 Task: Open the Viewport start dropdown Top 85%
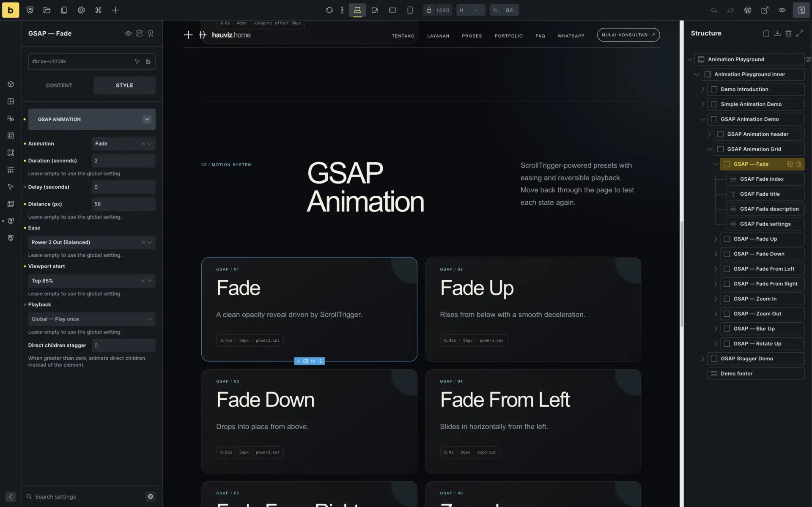(92, 281)
